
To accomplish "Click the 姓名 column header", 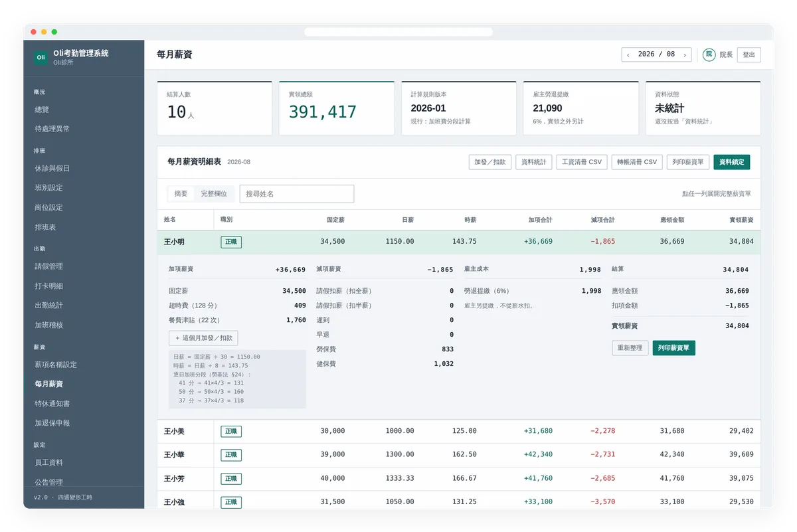I will coord(170,220).
